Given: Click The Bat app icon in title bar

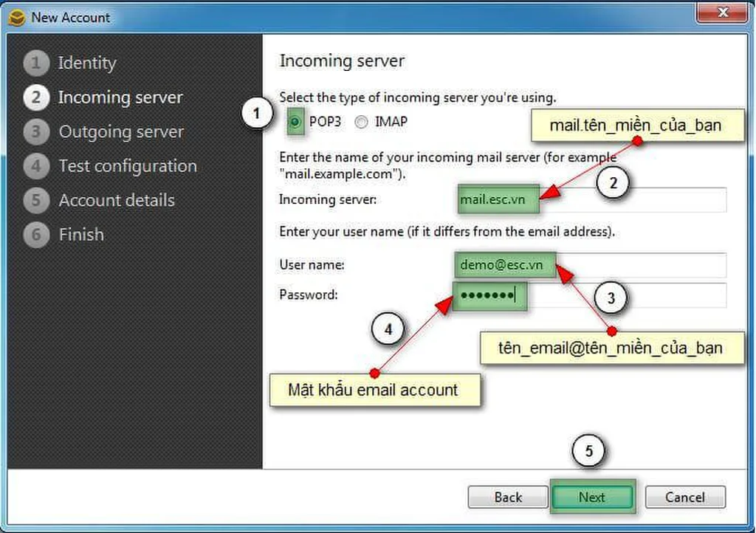Looking at the screenshot, I should (x=16, y=18).
